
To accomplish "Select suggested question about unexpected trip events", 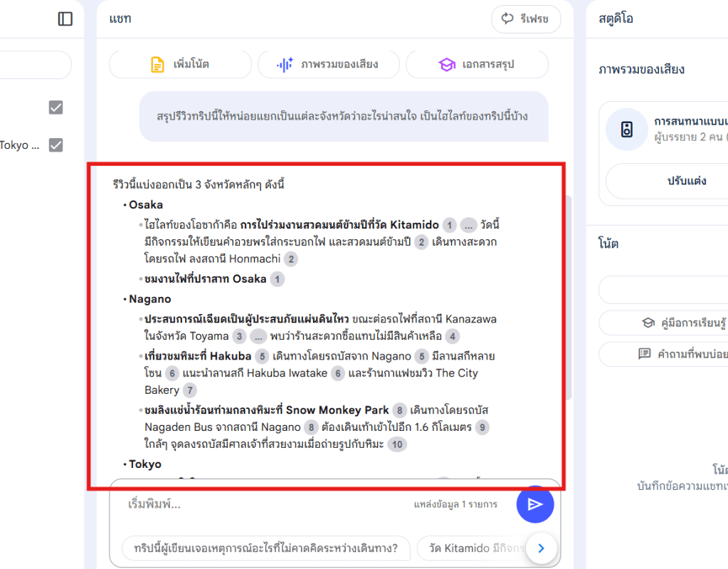I will click(x=265, y=549).
